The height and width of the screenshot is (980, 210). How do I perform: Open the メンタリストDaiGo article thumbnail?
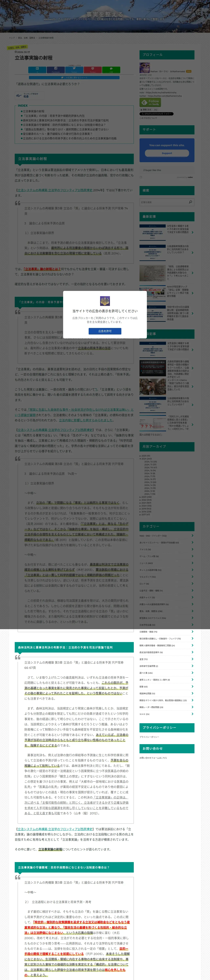point(152,386)
